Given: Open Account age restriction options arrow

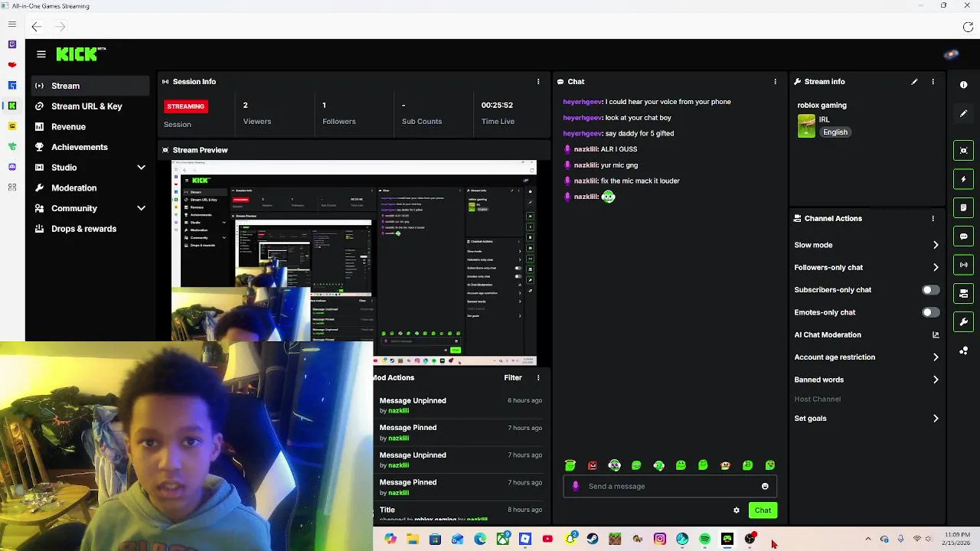Looking at the screenshot, I should pos(936,357).
